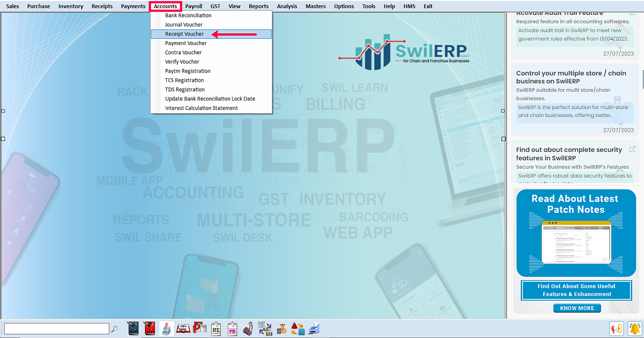Click Find Out About Some Useful Features button

(576, 290)
